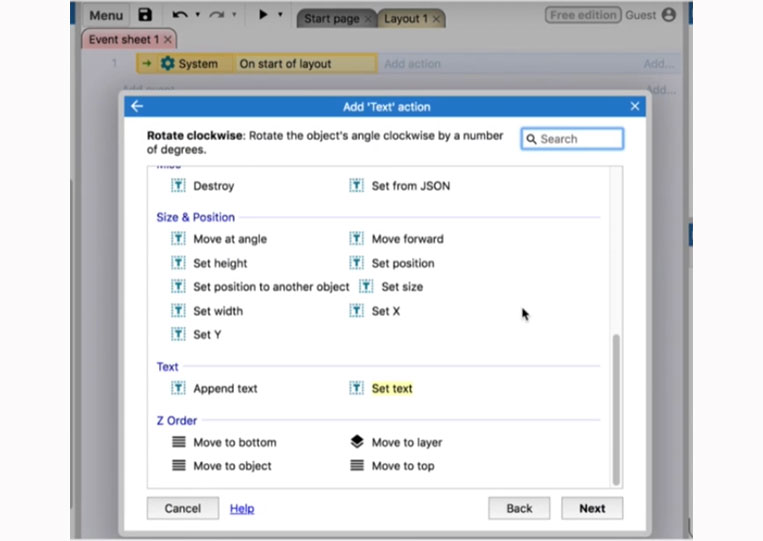
Task: Click the Text icon beside Set position
Action: pos(356,263)
